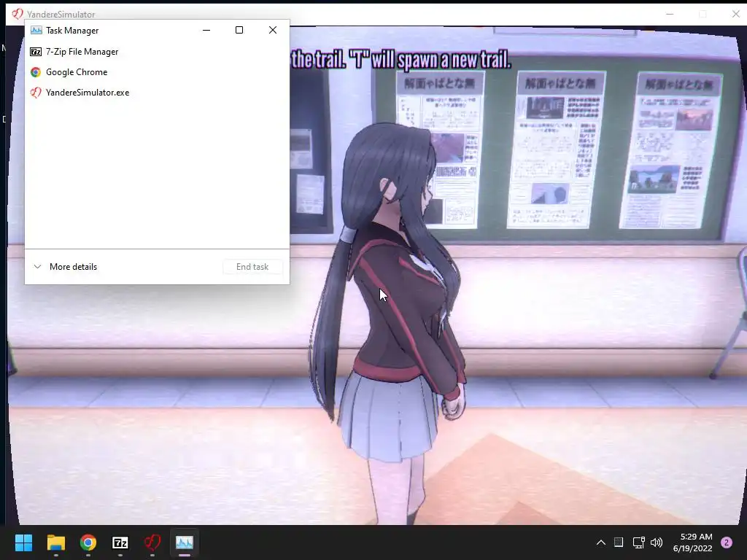Open the notification center badge
Image resolution: width=747 pixels, height=560 pixels.
[x=727, y=542]
